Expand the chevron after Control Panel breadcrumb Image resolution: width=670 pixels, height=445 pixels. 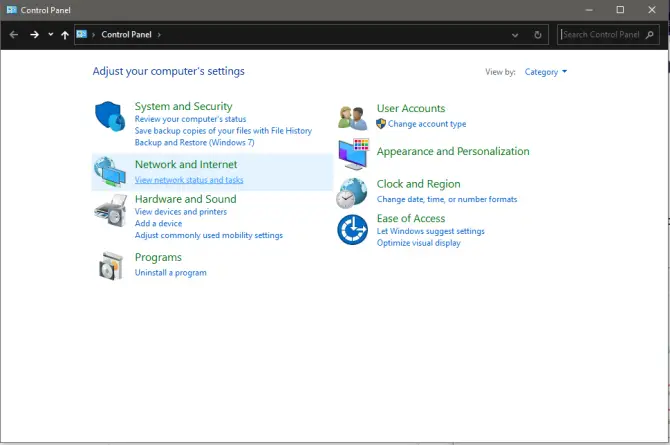click(x=159, y=35)
